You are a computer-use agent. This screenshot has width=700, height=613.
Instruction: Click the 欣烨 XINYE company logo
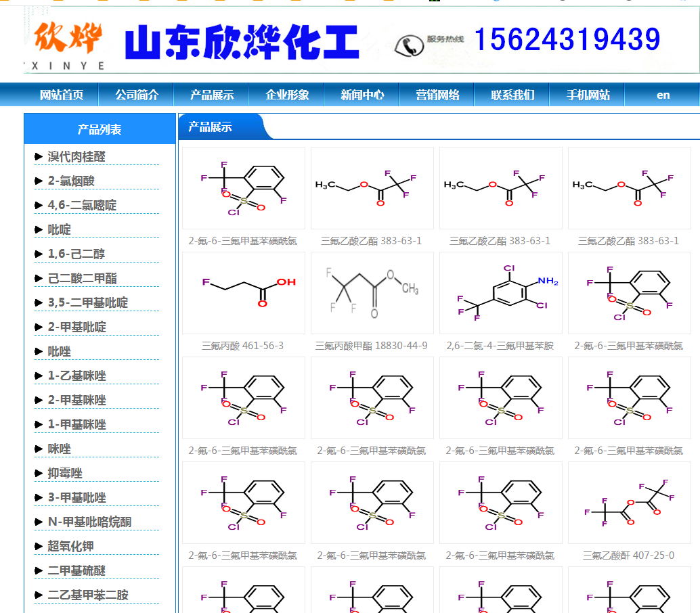[66, 44]
